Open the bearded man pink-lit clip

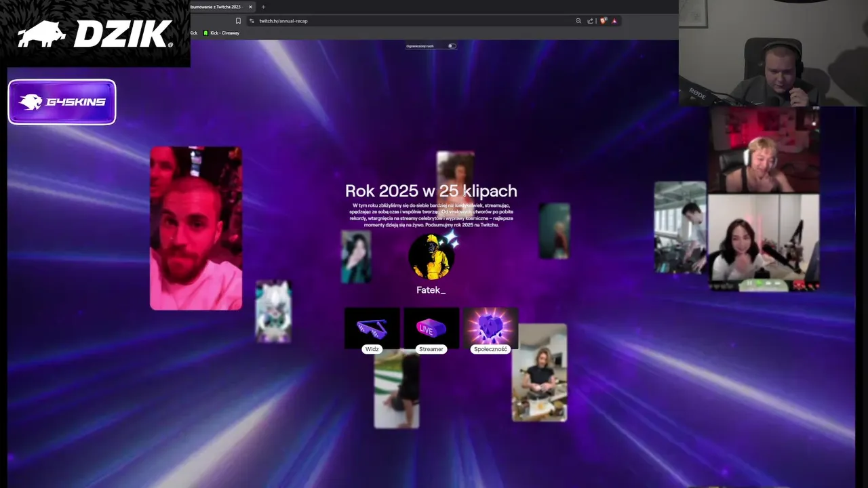196,228
